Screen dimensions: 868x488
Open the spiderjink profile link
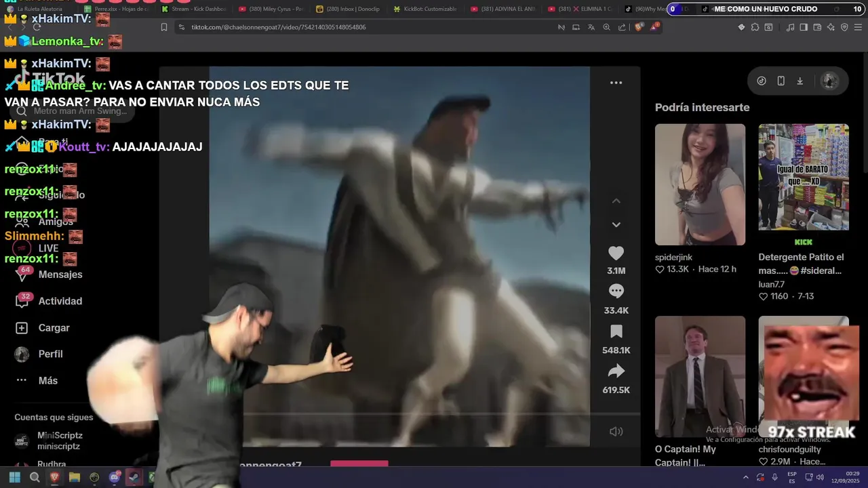[x=673, y=258]
